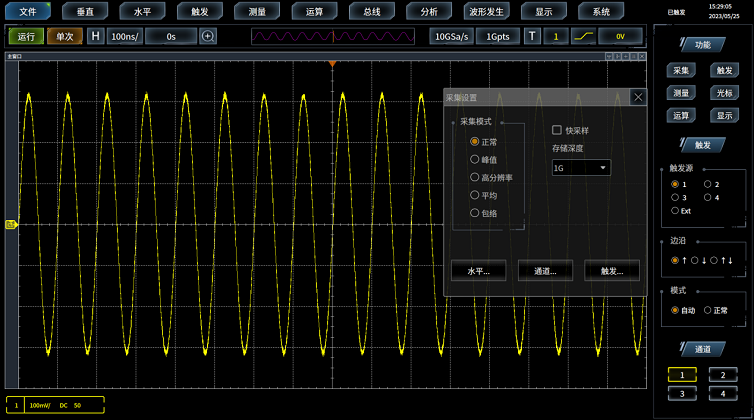This screenshot has width=754, height=420.
Task: Close the 采集设置 dialog
Action: [x=638, y=97]
